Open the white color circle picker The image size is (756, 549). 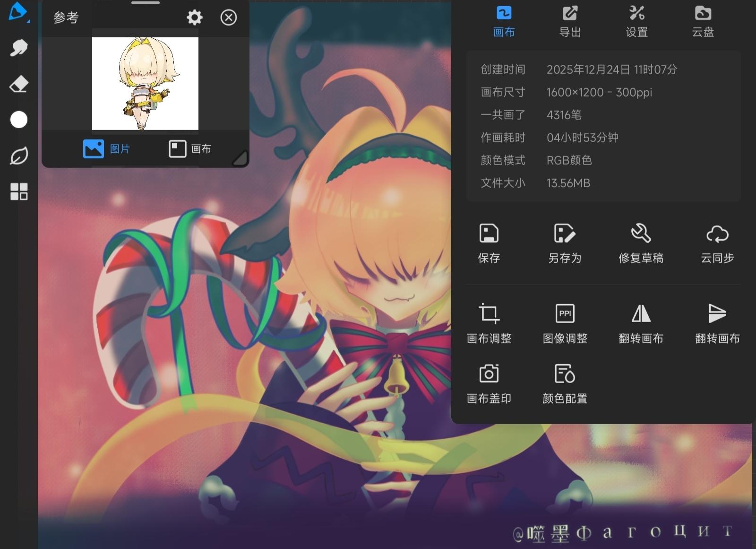click(x=19, y=120)
